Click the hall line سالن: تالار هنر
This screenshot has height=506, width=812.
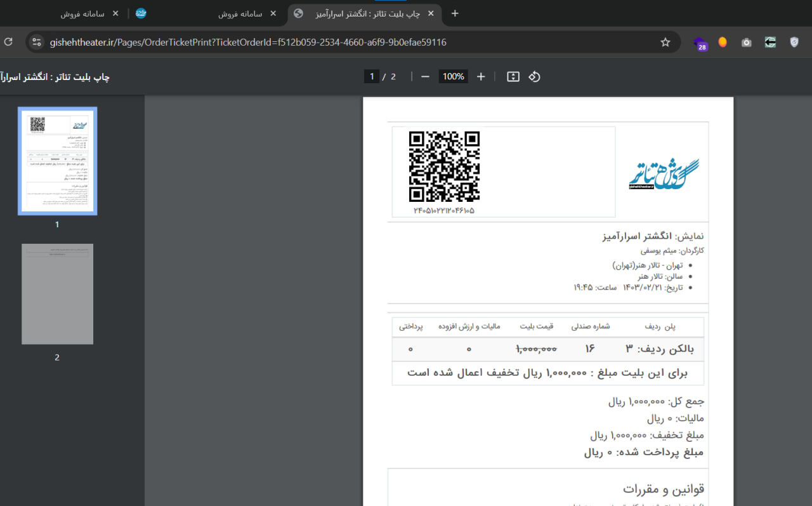point(660,276)
